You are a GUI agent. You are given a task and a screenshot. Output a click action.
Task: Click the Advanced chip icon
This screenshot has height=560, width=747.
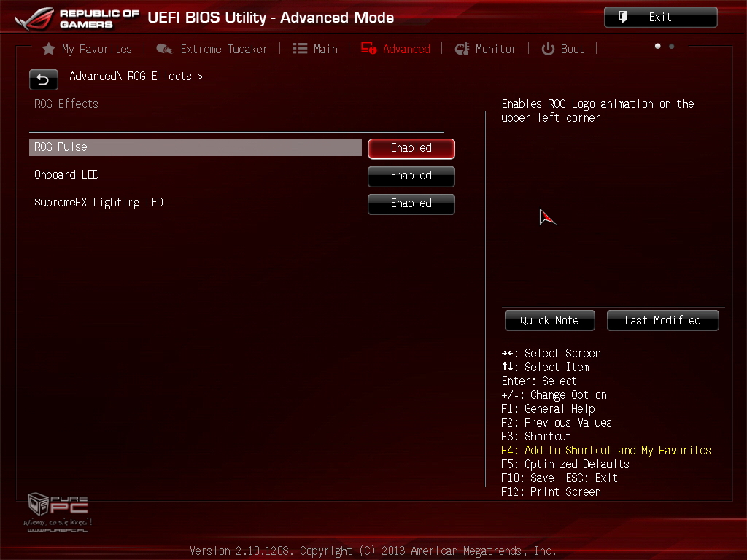pyautogui.click(x=368, y=49)
